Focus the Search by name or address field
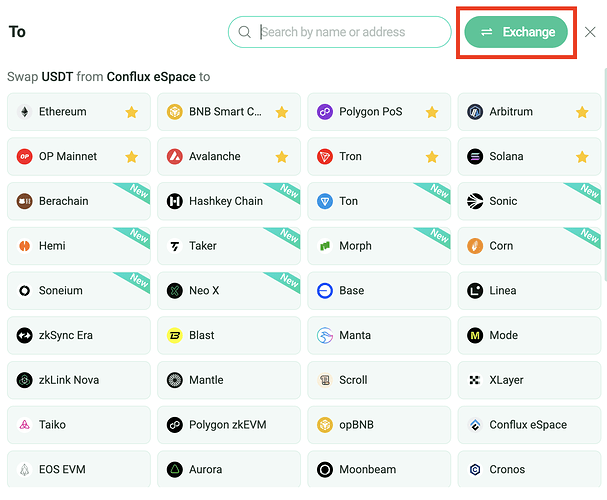 click(340, 32)
